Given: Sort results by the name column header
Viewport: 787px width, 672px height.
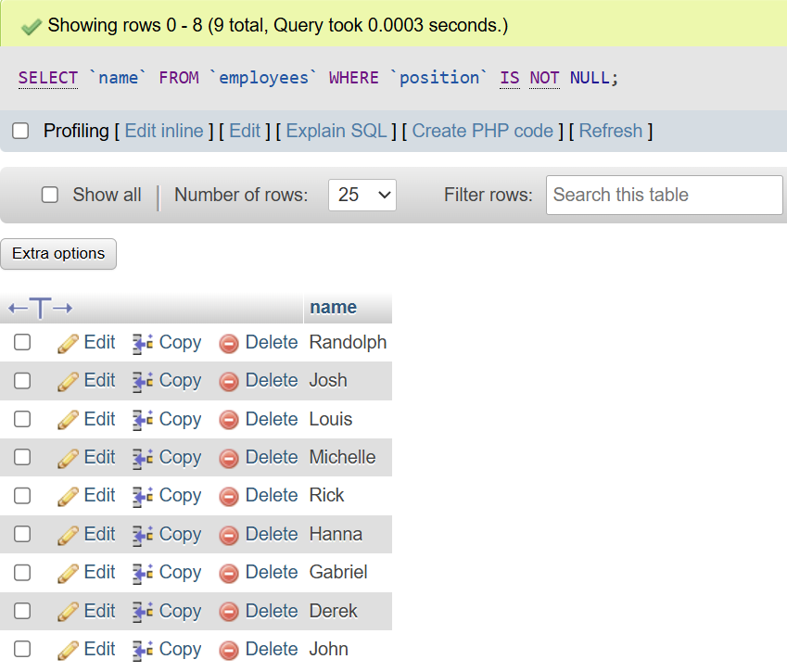Looking at the screenshot, I should [x=333, y=308].
